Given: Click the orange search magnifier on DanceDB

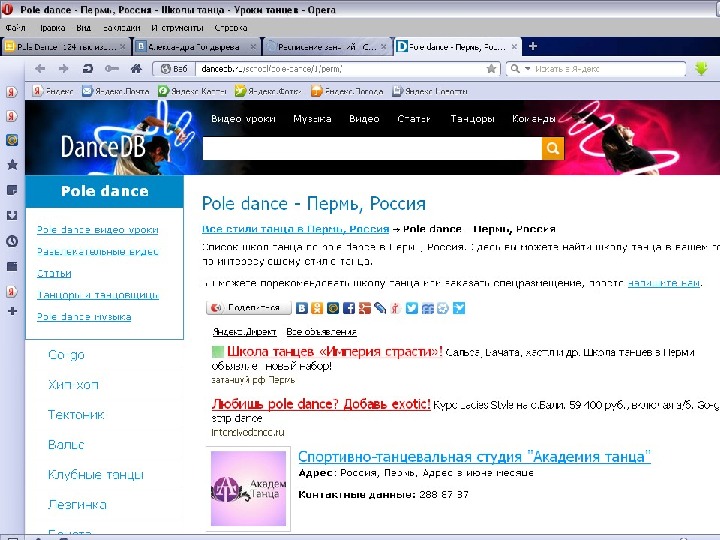Looking at the screenshot, I should [x=553, y=148].
